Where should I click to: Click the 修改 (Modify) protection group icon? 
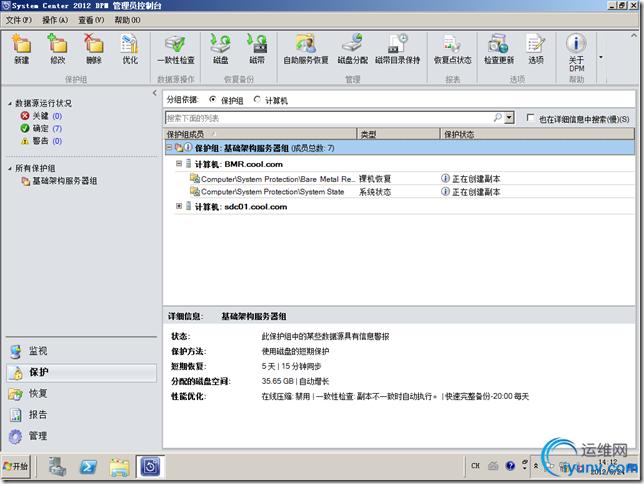(x=58, y=49)
